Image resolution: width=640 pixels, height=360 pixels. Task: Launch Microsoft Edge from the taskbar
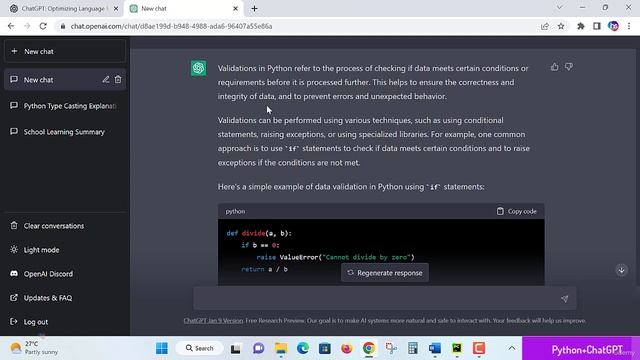(303, 348)
